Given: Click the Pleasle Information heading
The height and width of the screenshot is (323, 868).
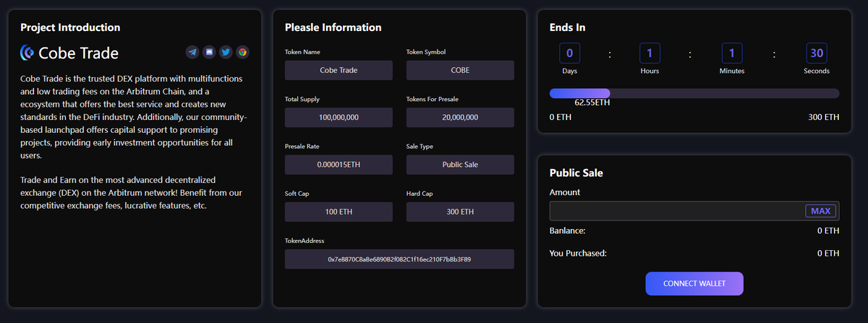Looking at the screenshot, I should click(333, 27).
